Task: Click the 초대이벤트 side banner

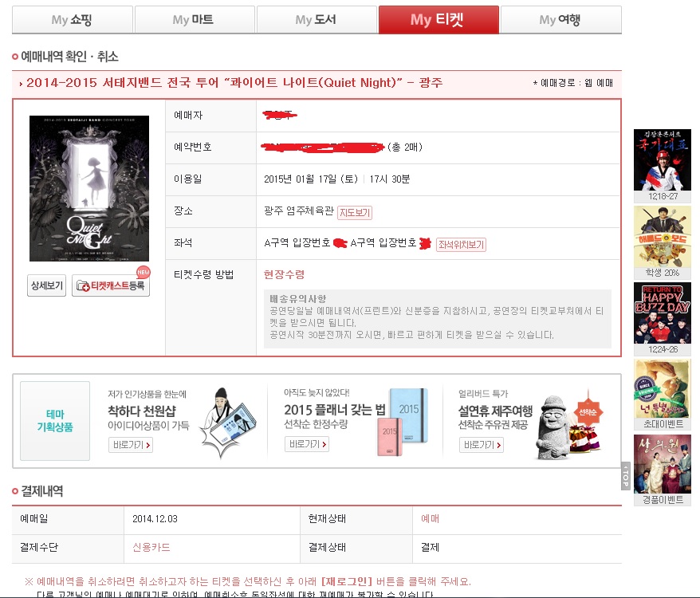Action: point(663,395)
